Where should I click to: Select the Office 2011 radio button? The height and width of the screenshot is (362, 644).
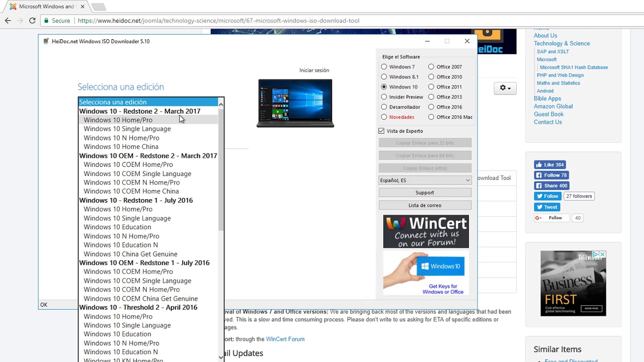point(431,87)
